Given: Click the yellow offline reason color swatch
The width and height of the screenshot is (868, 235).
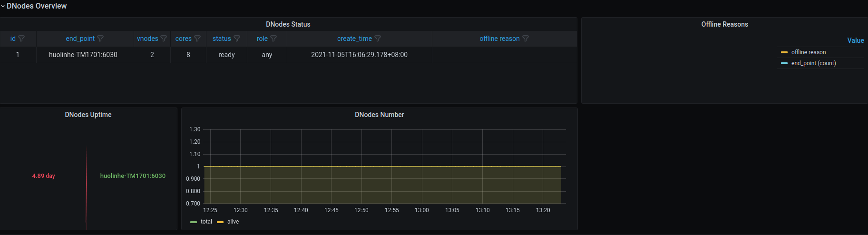Looking at the screenshot, I should coord(784,52).
